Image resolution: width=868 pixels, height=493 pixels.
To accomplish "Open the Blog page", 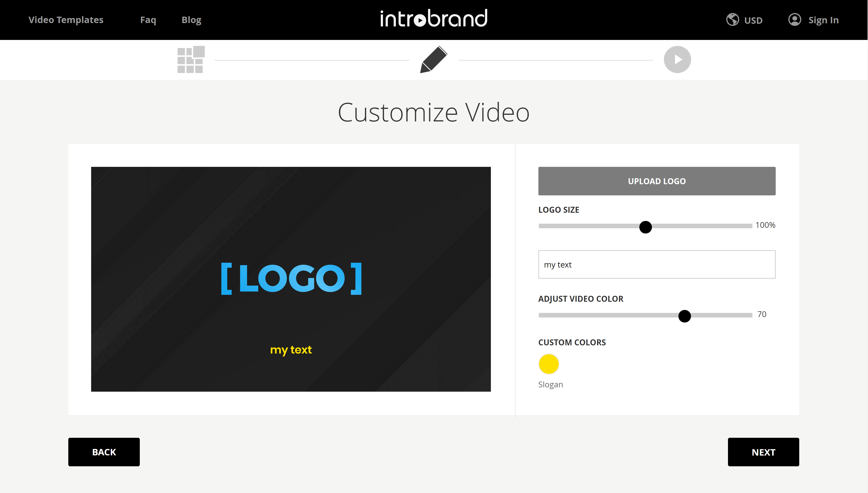I will click(x=191, y=20).
